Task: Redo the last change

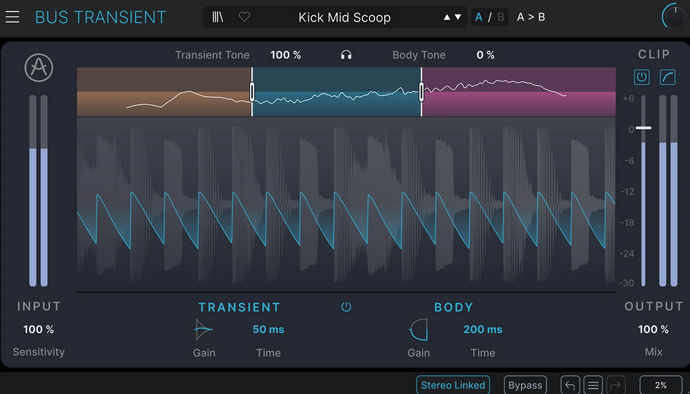Action: 616,386
